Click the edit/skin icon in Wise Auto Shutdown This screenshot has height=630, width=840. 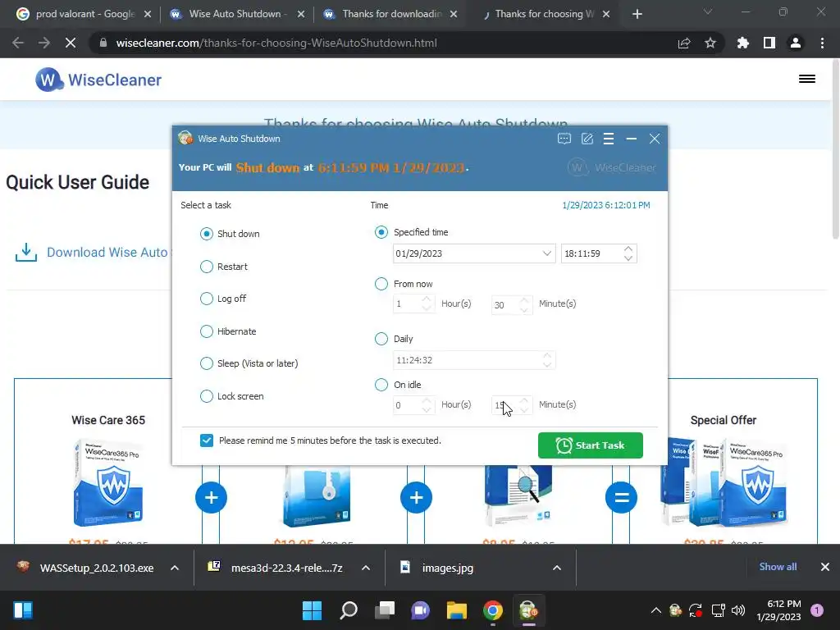pos(587,139)
